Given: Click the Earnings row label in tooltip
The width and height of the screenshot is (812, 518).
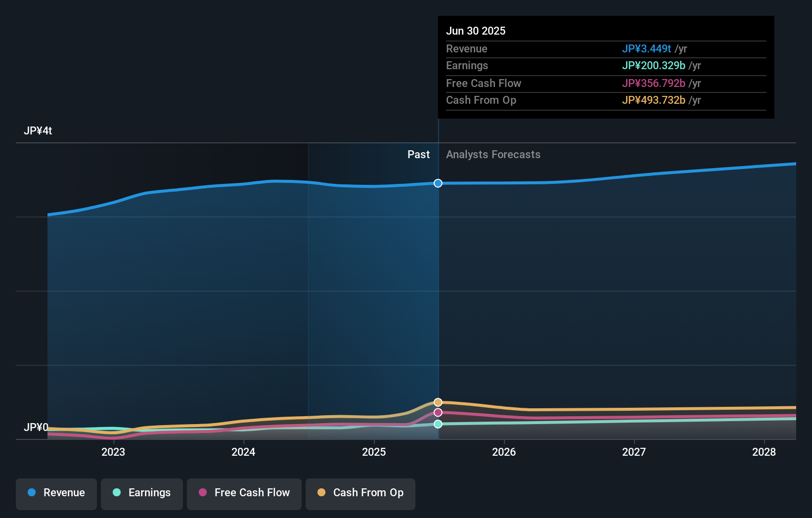Looking at the screenshot, I should click(467, 66).
